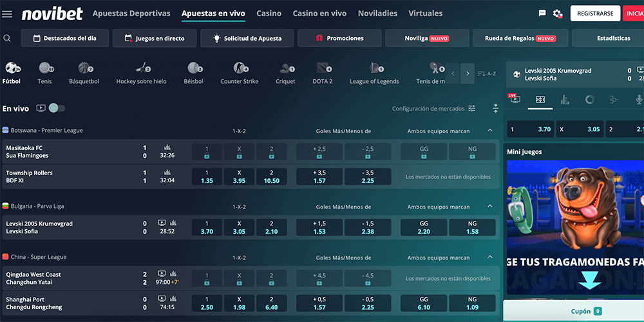Show the pitch view in match panel
This screenshot has height=322, width=644.
point(540,100)
